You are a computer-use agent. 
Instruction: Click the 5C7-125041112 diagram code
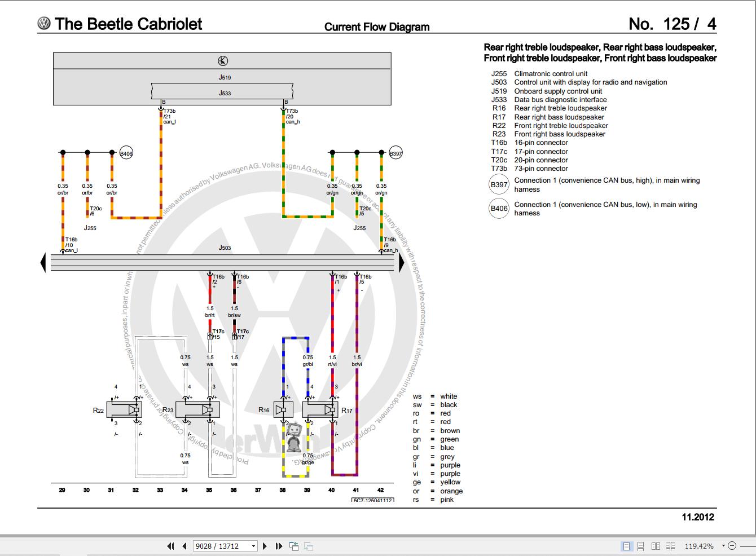(x=373, y=500)
